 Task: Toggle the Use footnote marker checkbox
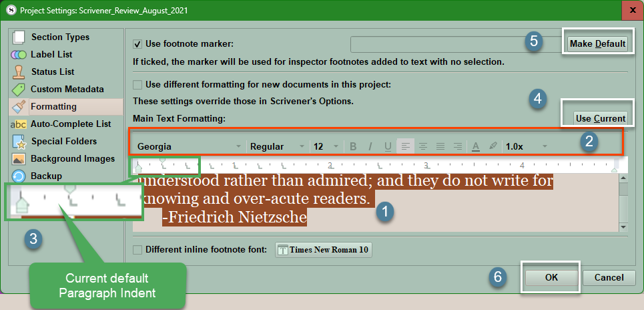point(138,43)
